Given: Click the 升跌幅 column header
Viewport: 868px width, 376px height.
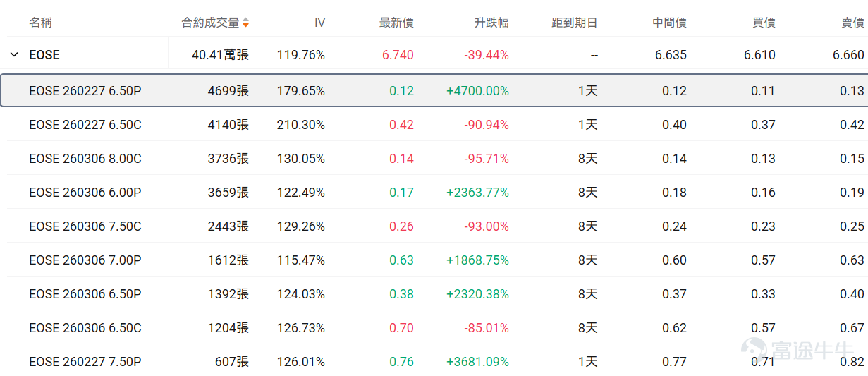Looking at the screenshot, I should point(491,23).
